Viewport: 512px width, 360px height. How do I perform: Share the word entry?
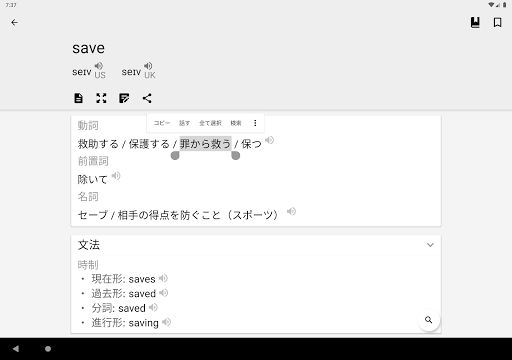(x=147, y=98)
